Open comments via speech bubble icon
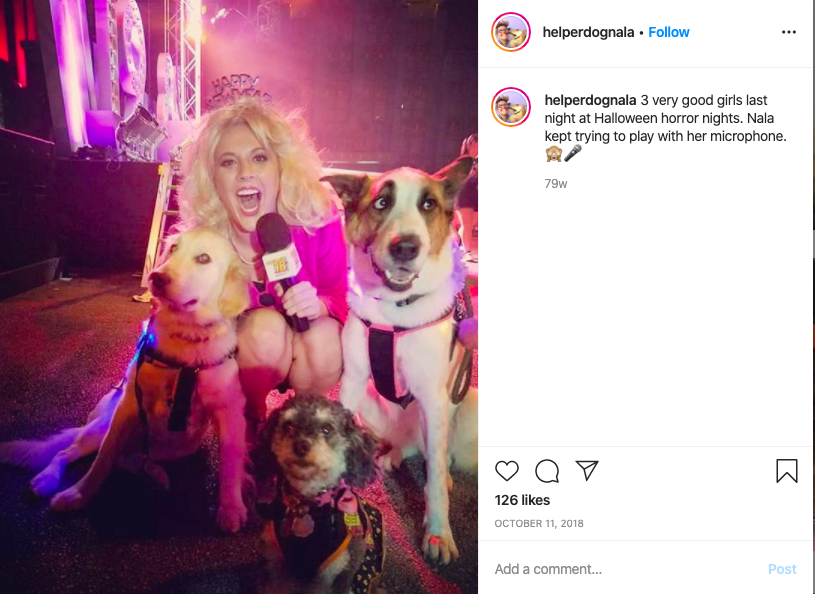The width and height of the screenshot is (815, 594). click(547, 471)
